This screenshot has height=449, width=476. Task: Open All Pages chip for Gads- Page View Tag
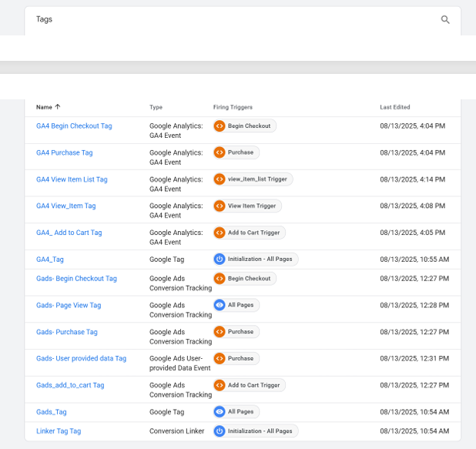click(x=236, y=305)
